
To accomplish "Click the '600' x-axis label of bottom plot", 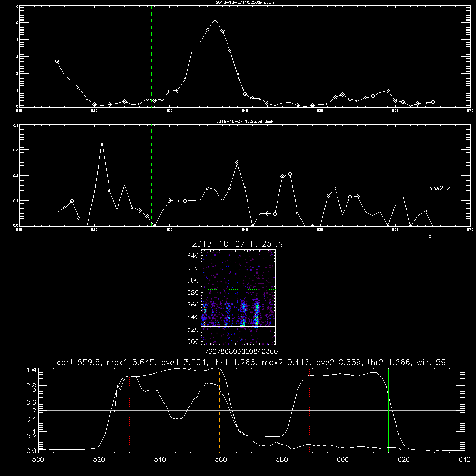I will tap(343, 460).
